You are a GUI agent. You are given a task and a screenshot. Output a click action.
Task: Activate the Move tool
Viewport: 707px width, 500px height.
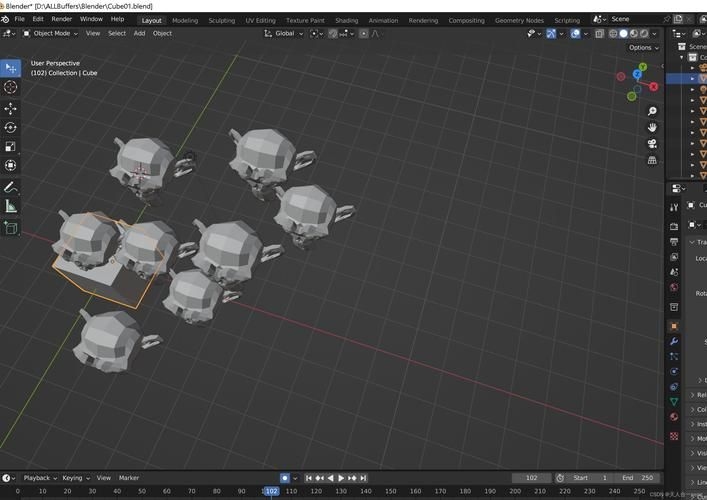(x=11, y=108)
